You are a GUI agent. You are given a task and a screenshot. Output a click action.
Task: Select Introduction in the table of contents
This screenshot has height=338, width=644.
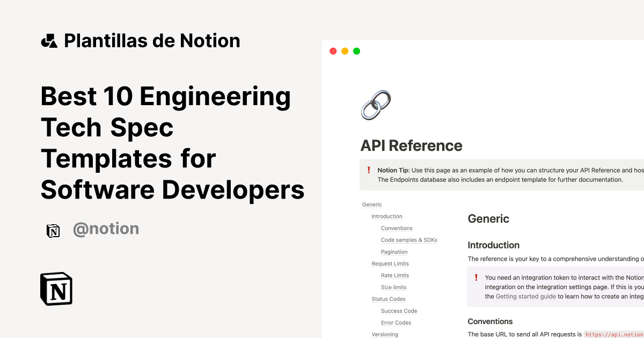click(387, 216)
